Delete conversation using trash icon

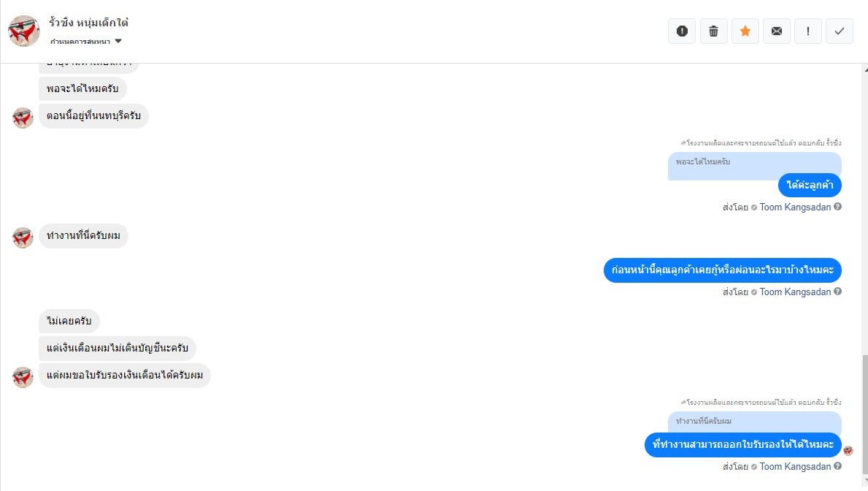pos(713,31)
